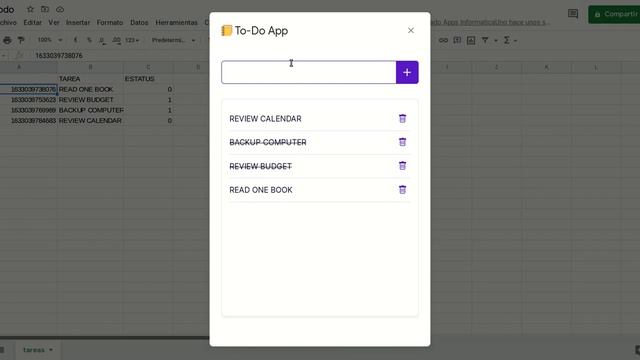This screenshot has width=640, height=360.
Task: Click the insert comment icon in toolbar
Action: point(457,40)
